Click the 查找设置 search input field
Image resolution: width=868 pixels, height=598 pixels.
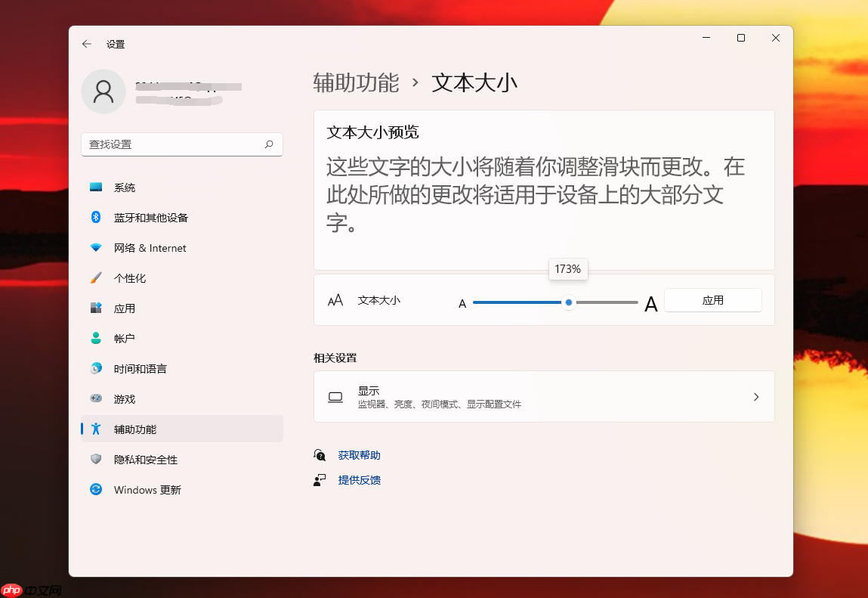click(x=181, y=144)
